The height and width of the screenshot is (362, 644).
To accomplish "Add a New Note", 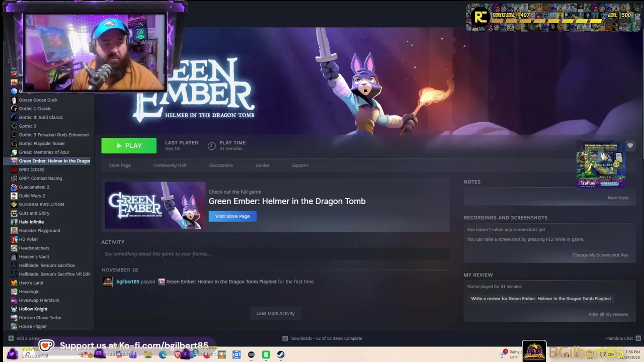I will [618, 198].
